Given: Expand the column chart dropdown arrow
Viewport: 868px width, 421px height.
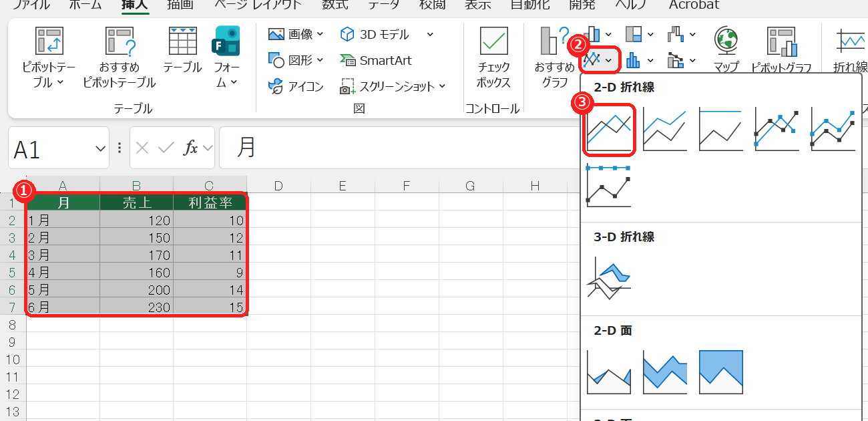Looking at the screenshot, I should click(x=608, y=34).
